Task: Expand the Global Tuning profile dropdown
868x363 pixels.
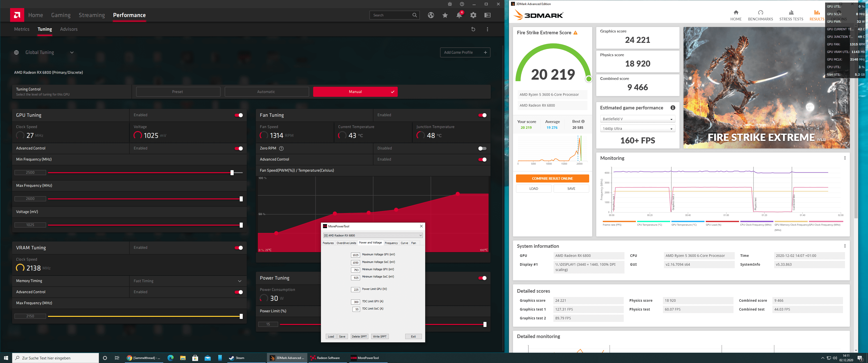Action: [72, 52]
